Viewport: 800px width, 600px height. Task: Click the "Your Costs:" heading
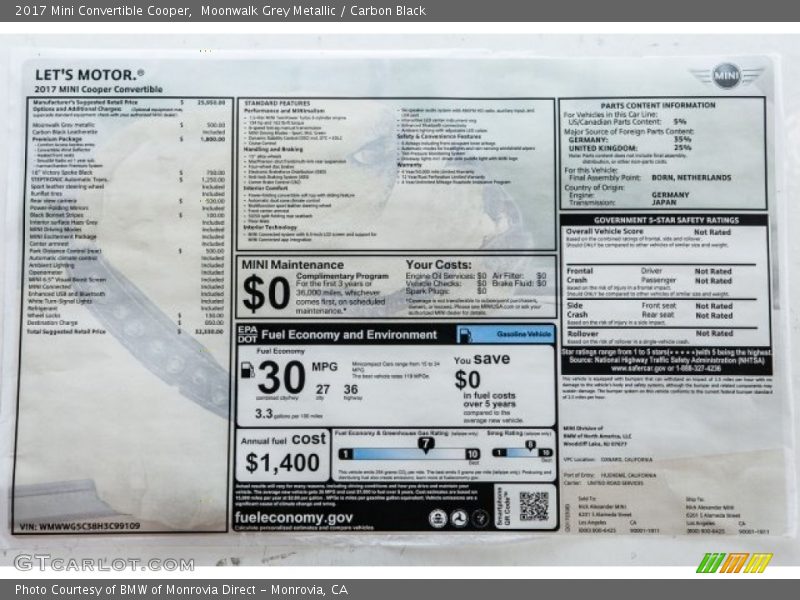click(438, 264)
